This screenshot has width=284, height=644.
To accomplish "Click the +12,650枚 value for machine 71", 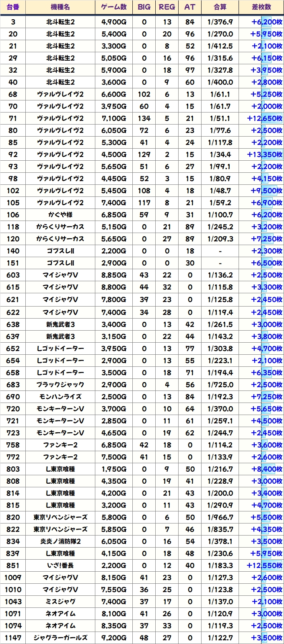I will [264, 118].
